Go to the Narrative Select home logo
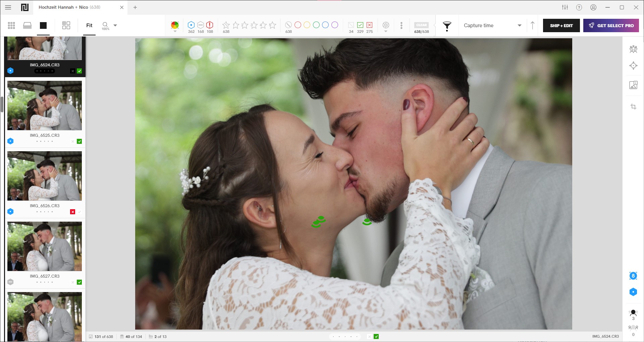 25,7
